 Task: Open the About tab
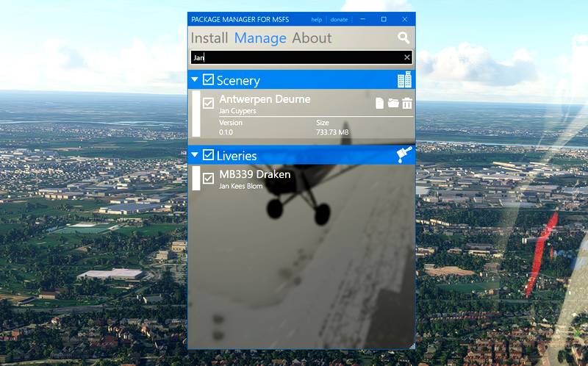[312, 38]
